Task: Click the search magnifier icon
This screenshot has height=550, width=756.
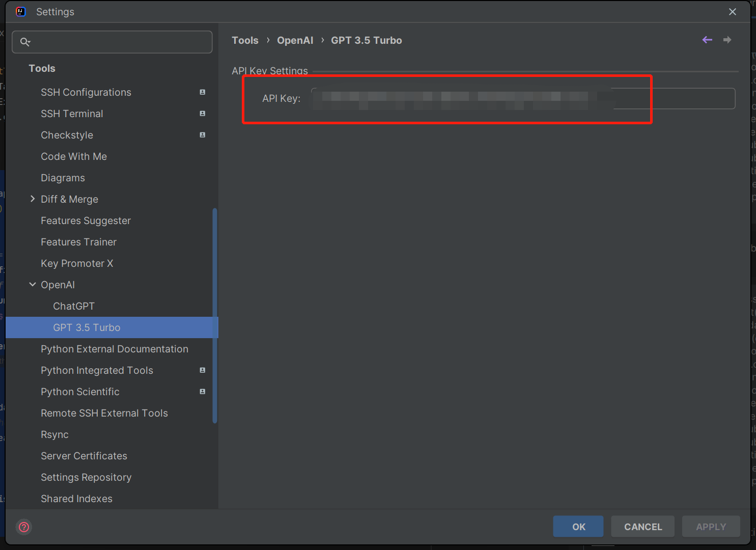Action: point(24,42)
